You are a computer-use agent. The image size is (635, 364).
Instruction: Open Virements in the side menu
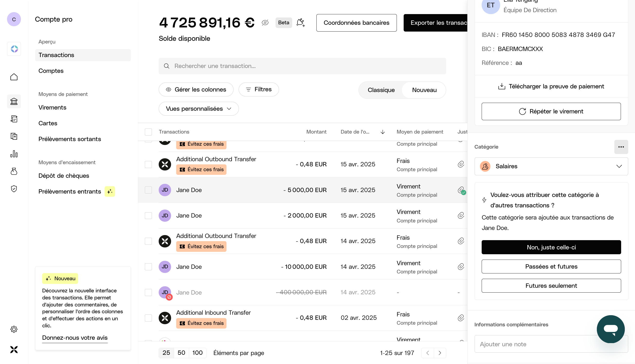click(x=52, y=108)
